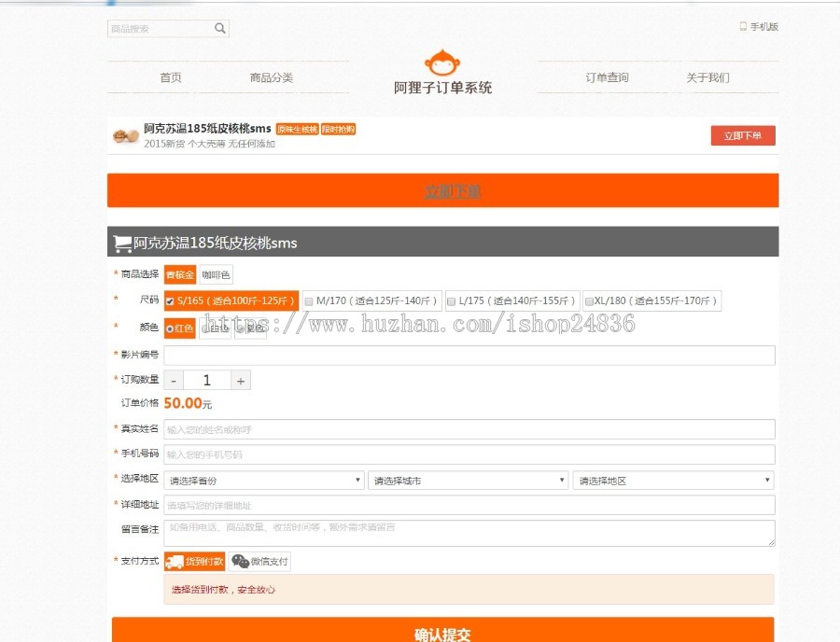Click the plus stepper to increase 订购数量
The height and width of the screenshot is (642, 840).
239,380
